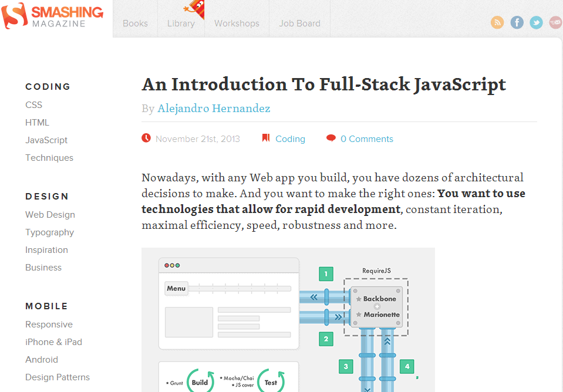
Task: Select CSS in the Coding sidebar
Action: click(33, 105)
